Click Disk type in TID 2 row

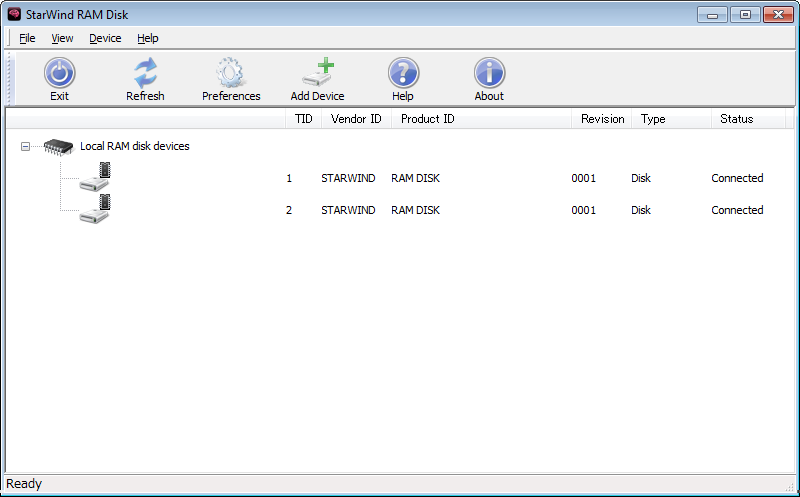tap(641, 210)
